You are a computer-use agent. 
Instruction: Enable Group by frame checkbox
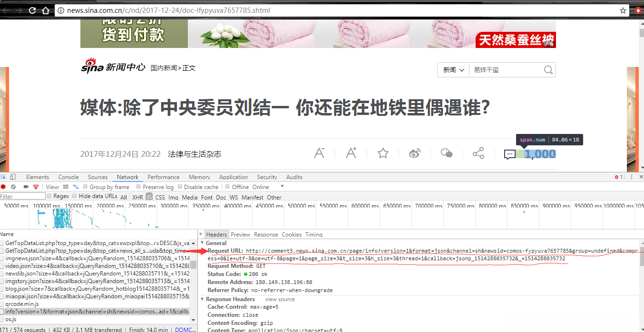(85, 187)
